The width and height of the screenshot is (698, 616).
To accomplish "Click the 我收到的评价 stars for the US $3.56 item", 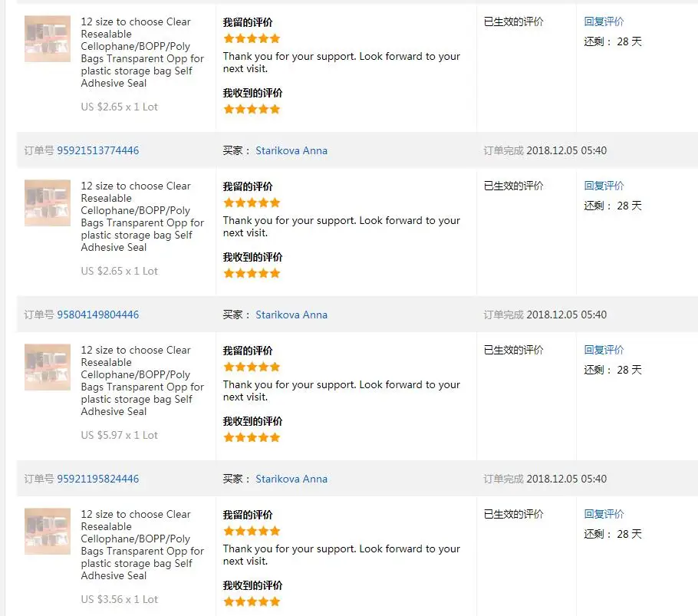I will [252, 601].
